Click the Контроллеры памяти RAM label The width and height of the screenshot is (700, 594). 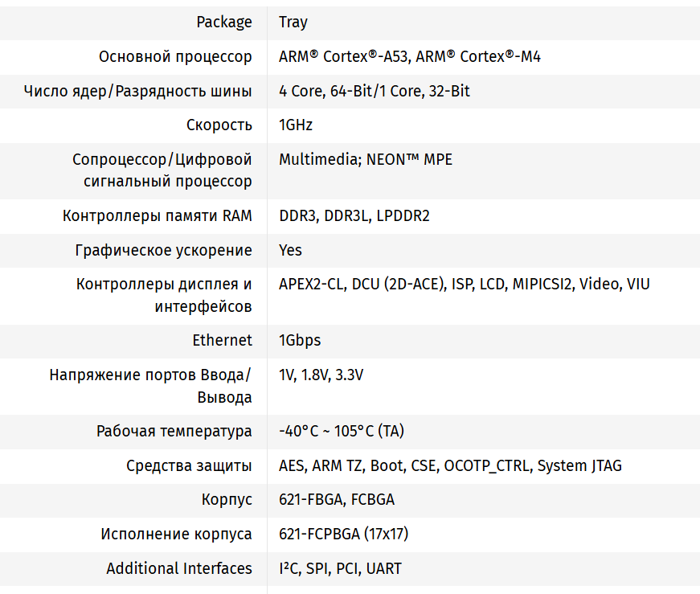pos(158,216)
